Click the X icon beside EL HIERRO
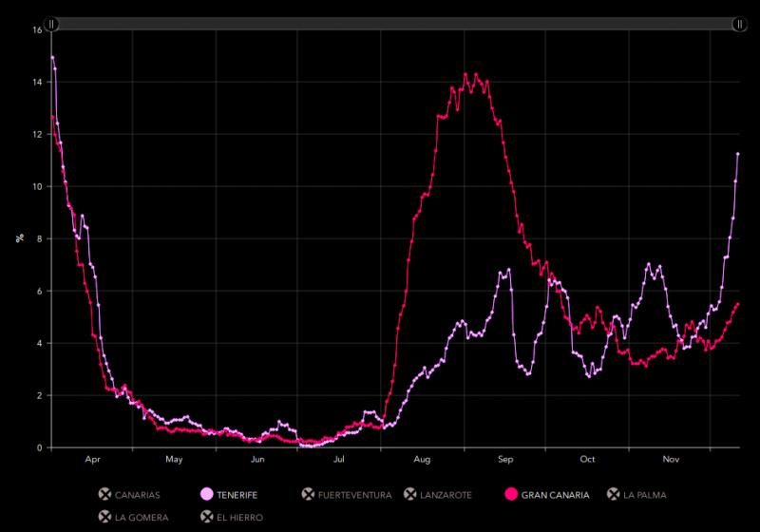760x532 pixels. (206, 517)
